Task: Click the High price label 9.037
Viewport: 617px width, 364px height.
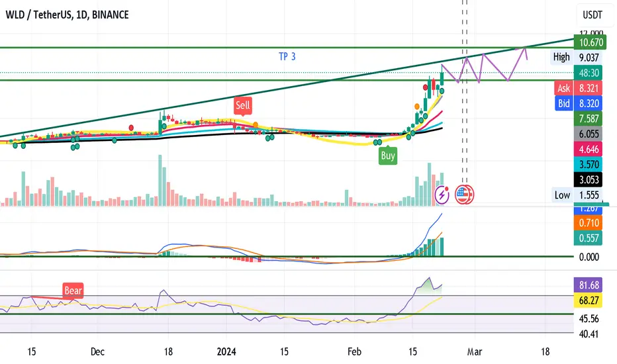Action: [576, 58]
